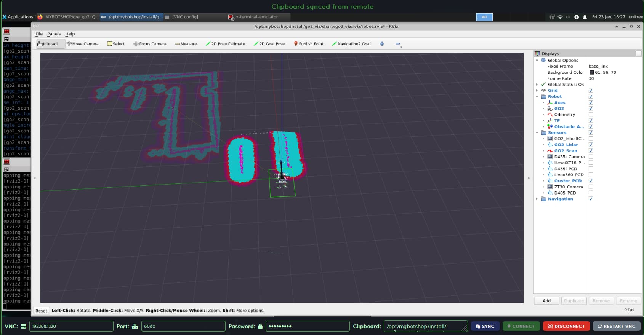Select the 2D Goal Pose tool
Viewport: 644px width, 335px height.
click(x=269, y=44)
